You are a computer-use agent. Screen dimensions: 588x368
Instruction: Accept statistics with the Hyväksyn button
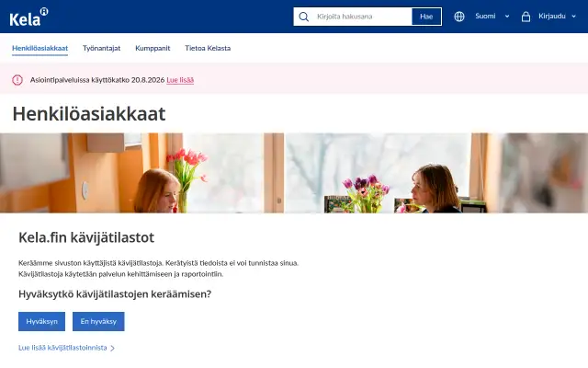coord(41,321)
